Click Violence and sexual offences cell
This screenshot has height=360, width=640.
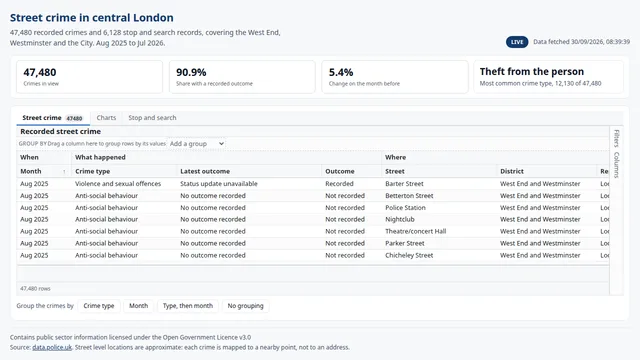124,184
